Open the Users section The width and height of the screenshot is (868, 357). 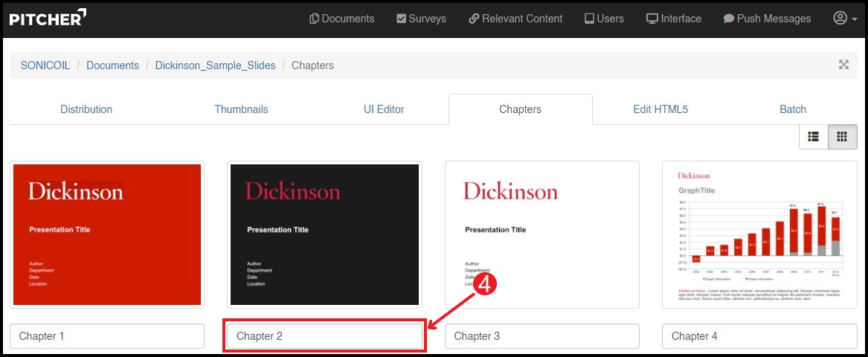coord(604,19)
